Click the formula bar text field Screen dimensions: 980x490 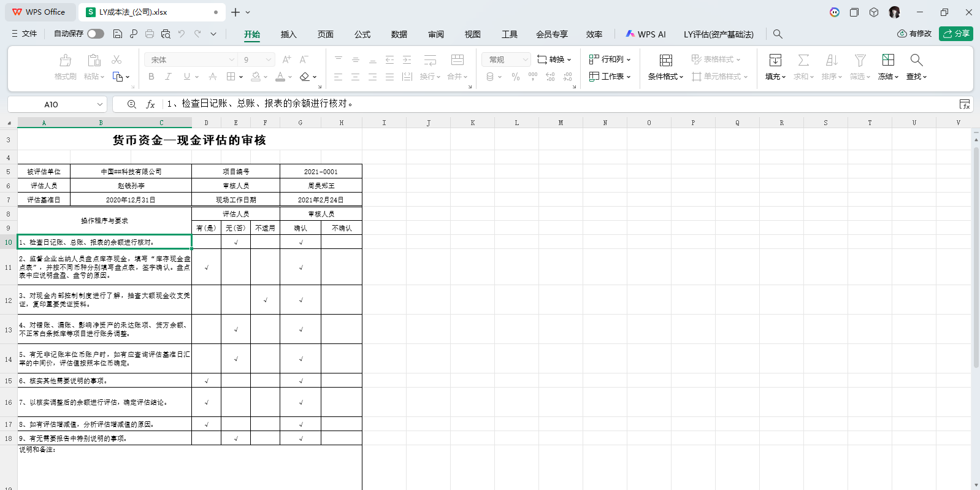coord(558,104)
